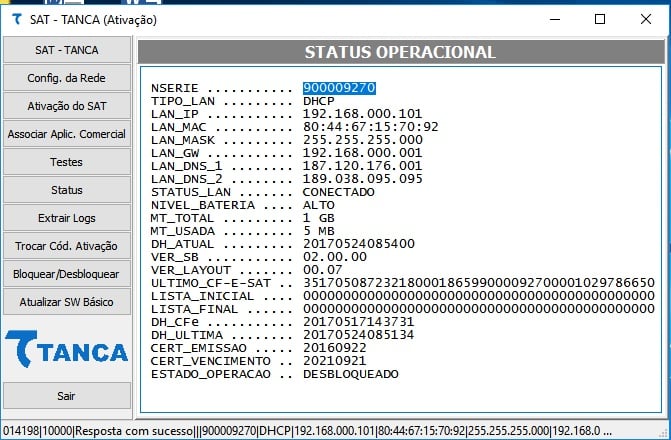Screen dimensions: 671x440
Task: Click Extrair Logs
Action: pyautogui.click(x=67, y=218)
